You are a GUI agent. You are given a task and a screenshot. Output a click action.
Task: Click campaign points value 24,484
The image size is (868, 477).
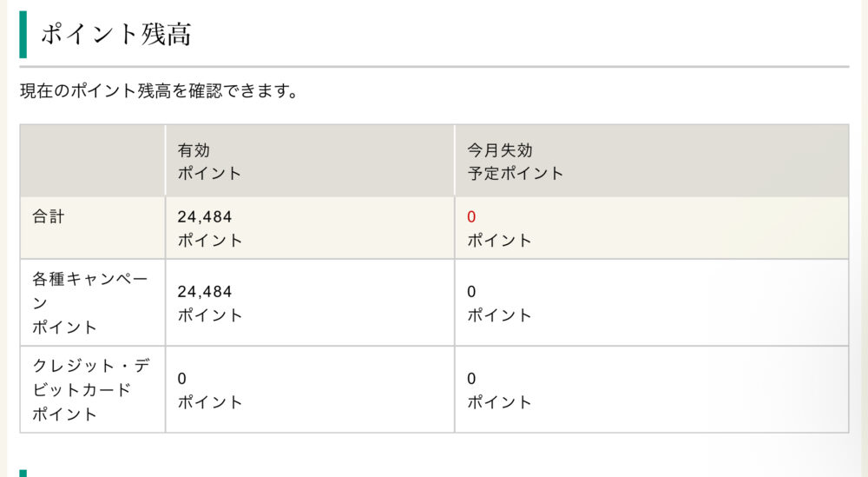(x=204, y=292)
